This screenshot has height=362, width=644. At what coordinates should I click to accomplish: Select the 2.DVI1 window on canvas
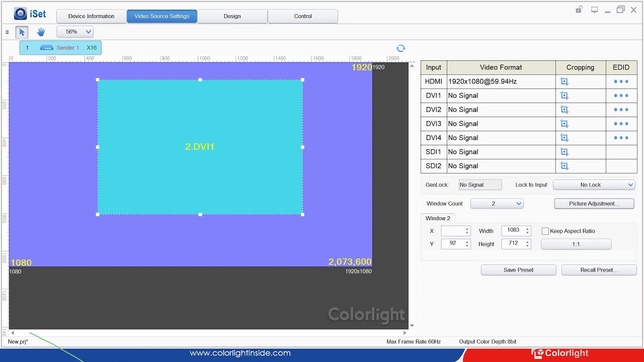[200, 147]
